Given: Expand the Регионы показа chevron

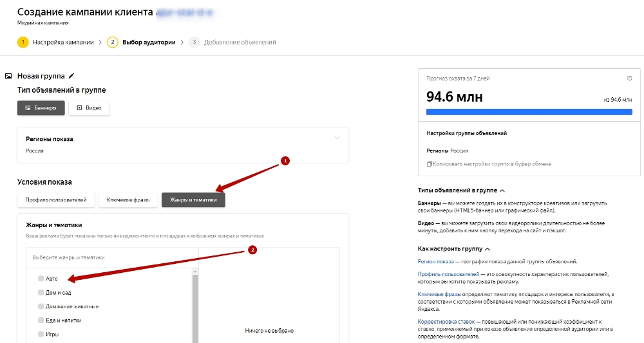Looking at the screenshot, I should point(337,138).
